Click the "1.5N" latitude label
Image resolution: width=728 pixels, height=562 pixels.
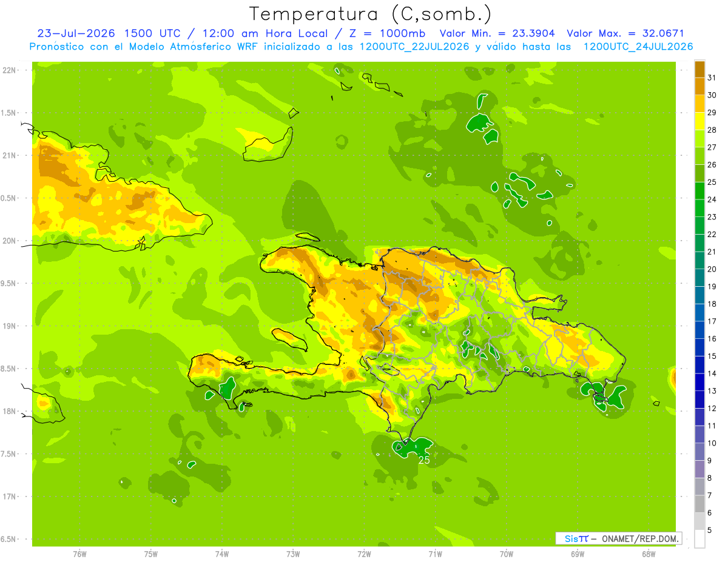coord(9,113)
